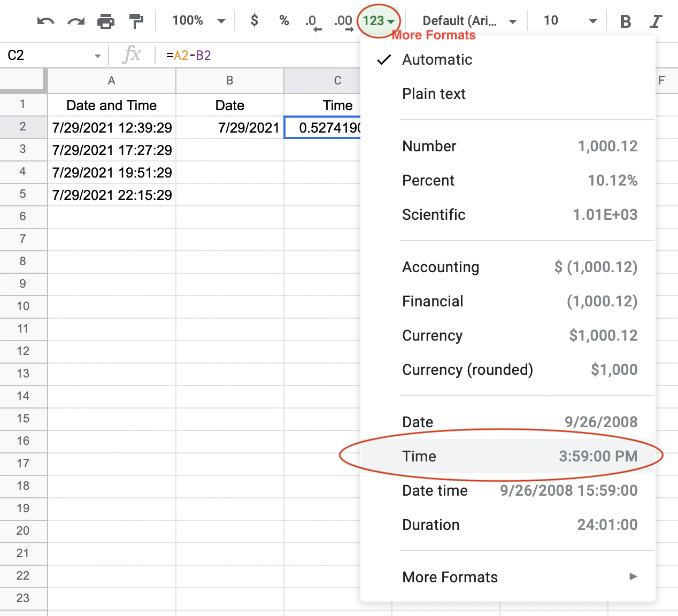Click cell B2 showing 7/29/2021
This screenshot has height=616, width=678.
pos(230,128)
